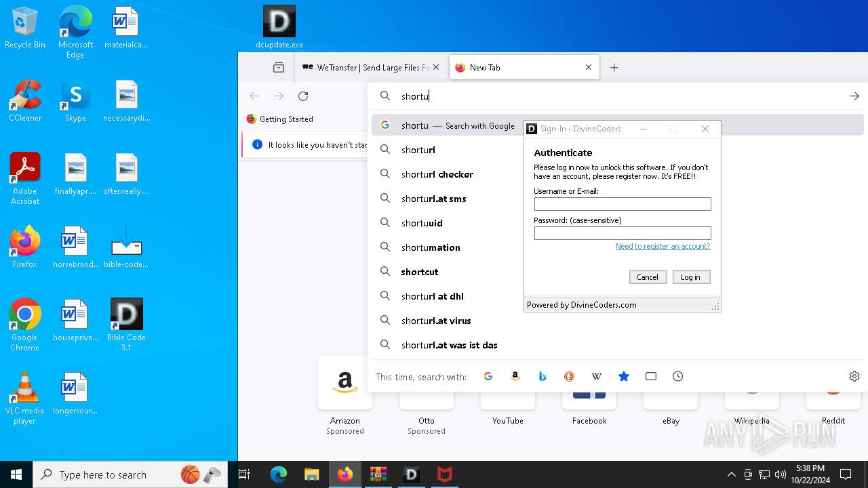The width and height of the screenshot is (868, 488).
Task: Search this time with Amazon icon
Action: (x=515, y=376)
